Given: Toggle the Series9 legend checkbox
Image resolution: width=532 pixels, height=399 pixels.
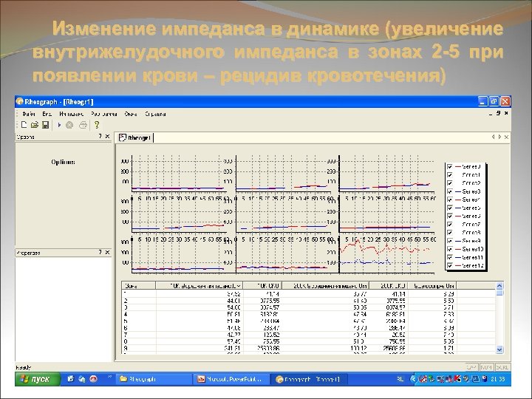Looking at the screenshot, I should (450, 241).
